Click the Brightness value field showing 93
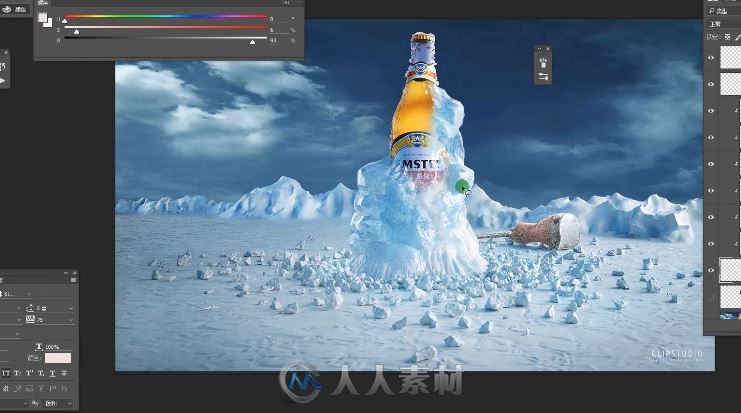This screenshot has width=741, height=413. (x=277, y=41)
